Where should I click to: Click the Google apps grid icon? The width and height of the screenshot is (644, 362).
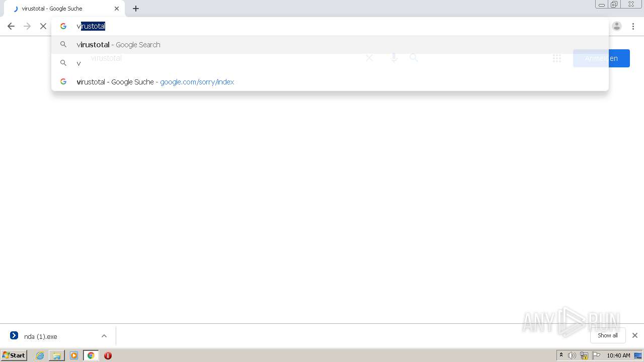click(x=557, y=58)
